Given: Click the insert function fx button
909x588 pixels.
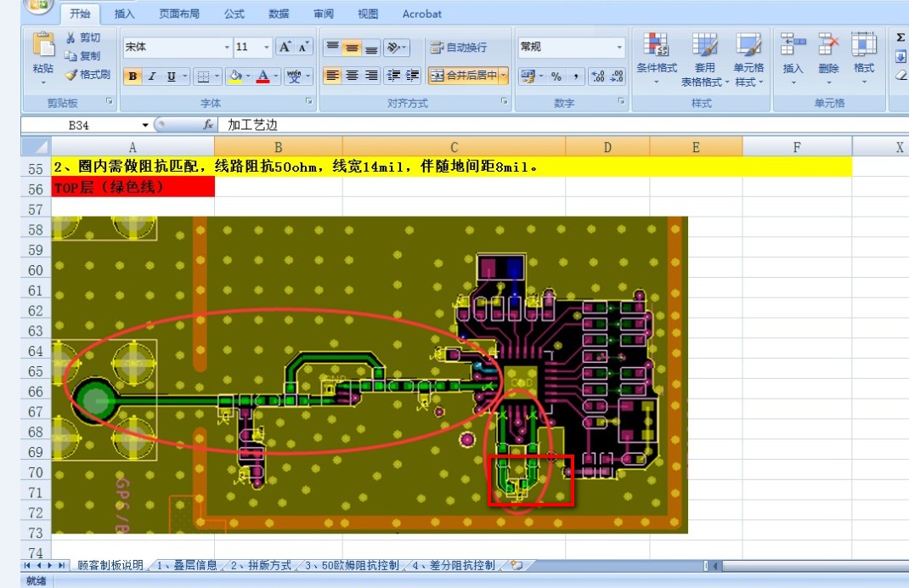Looking at the screenshot, I should point(208,125).
